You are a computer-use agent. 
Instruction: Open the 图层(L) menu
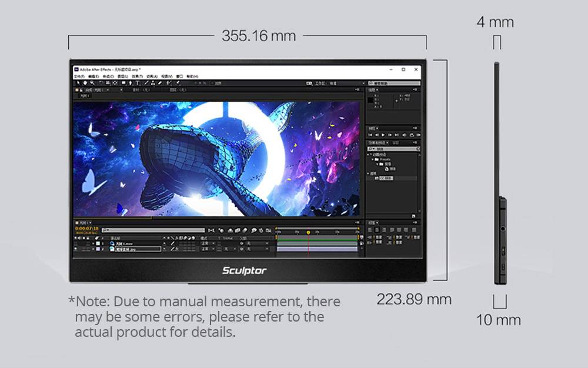(123, 76)
